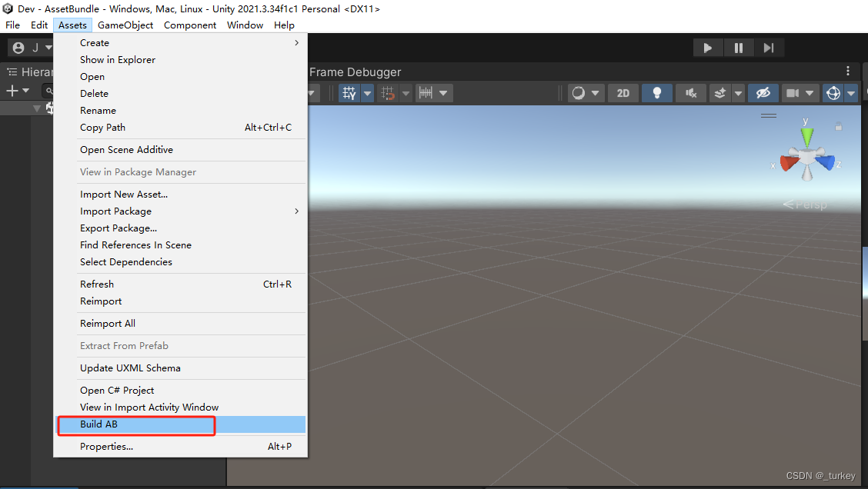Open gizmos menu via globe icon

pos(832,92)
